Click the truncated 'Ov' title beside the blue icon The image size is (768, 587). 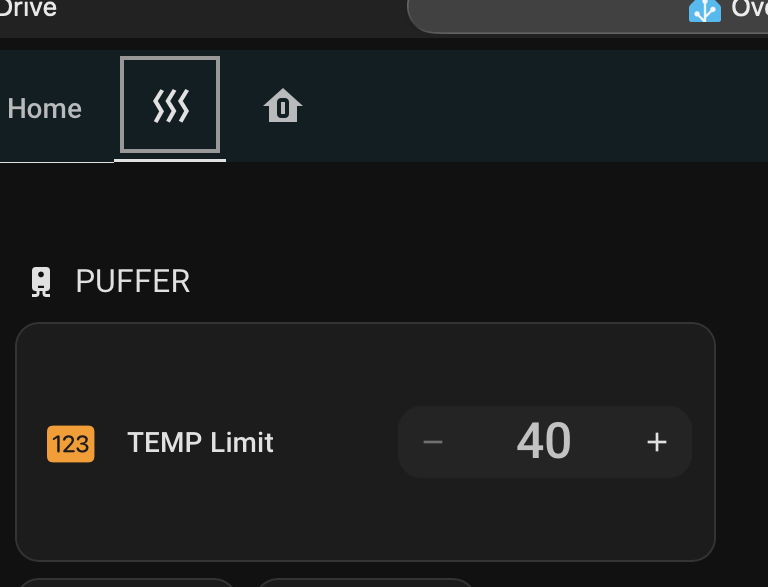click(749, 9)
